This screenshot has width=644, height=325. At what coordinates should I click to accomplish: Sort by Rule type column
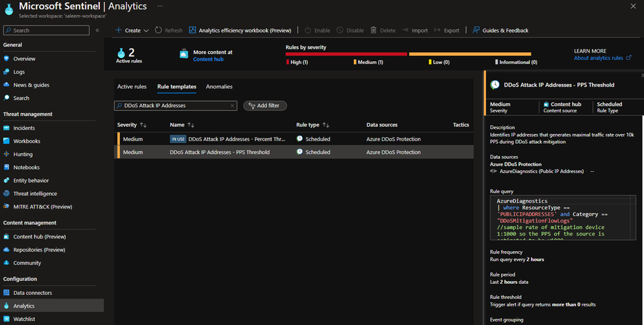tap(313, 125)
